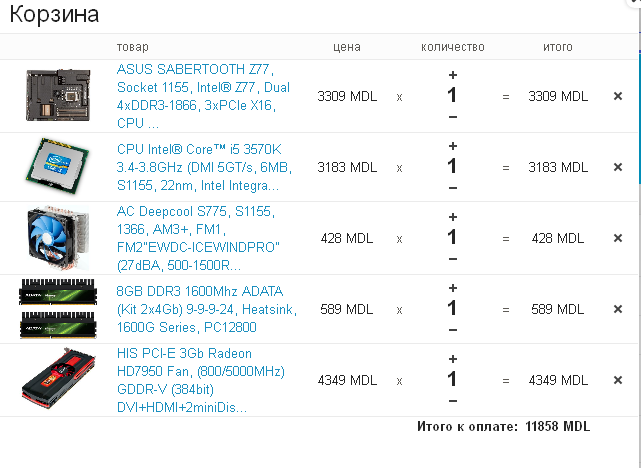641x468 pixels.
Task: Click quantity value 1 for ASUS SABERTOOTH
Action: [x=452, y=95]
